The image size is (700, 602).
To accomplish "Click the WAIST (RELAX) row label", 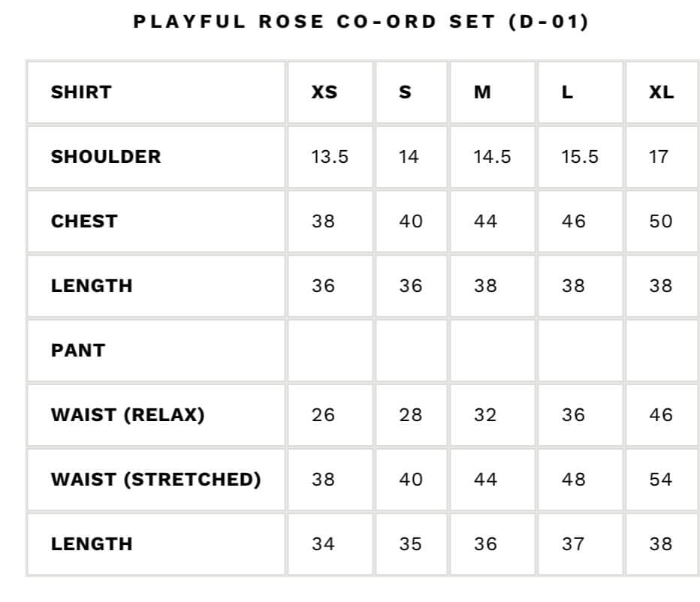I will coord(128,415).
